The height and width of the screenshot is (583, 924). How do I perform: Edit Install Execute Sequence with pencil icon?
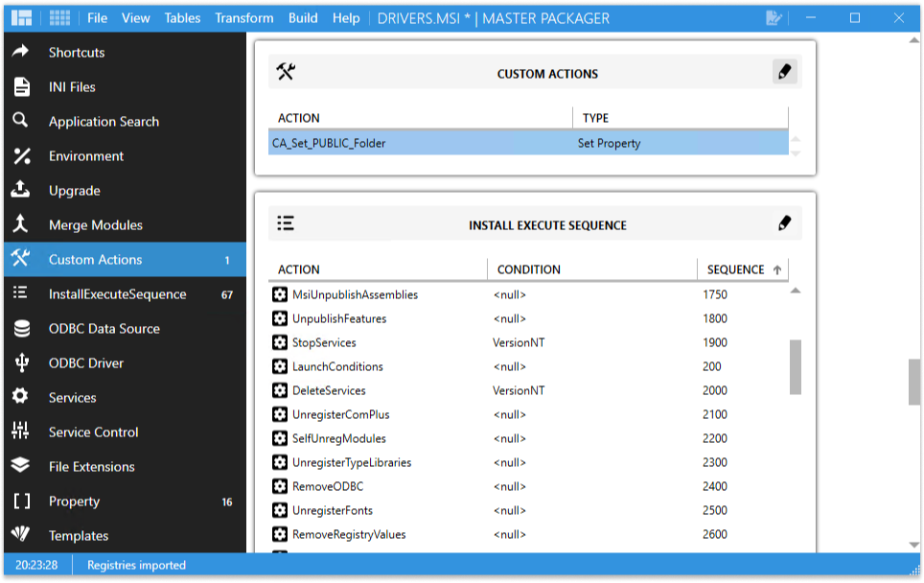(x=784, y=224)
